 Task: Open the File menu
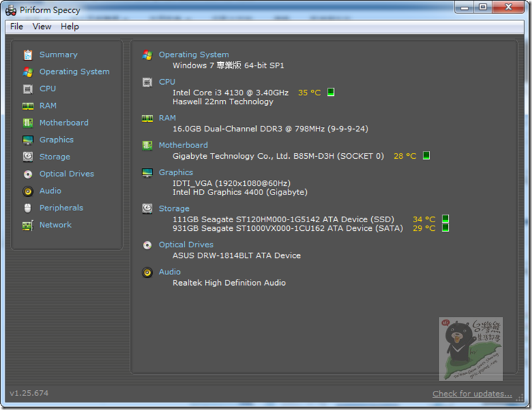tap(17, 26)
